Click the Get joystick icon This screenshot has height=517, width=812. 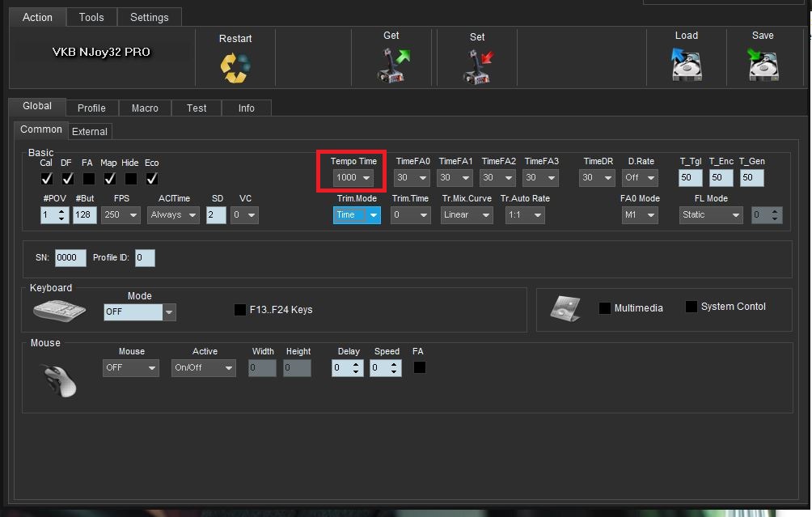(392, 66)
